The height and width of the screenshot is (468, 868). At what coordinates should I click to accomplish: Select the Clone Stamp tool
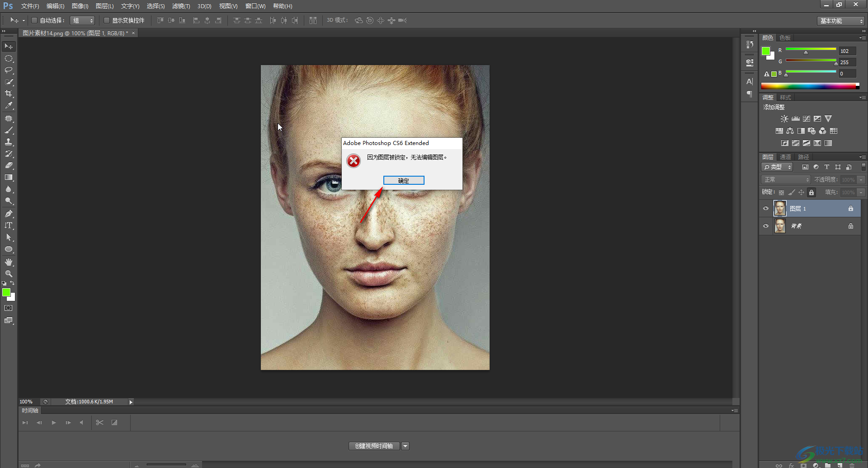(9, 142)
